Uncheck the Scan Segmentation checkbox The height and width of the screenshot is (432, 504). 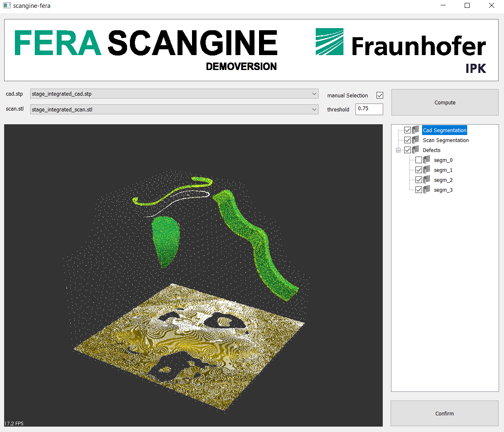click(x=408, y=140)
